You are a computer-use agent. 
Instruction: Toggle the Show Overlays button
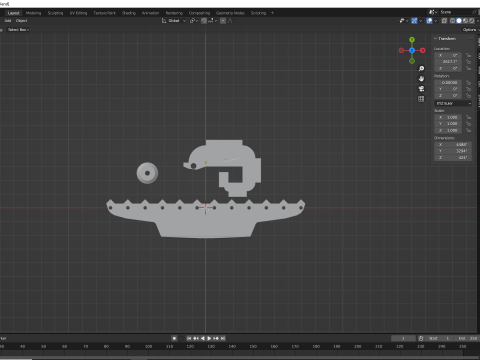click(x=429, y=21)
